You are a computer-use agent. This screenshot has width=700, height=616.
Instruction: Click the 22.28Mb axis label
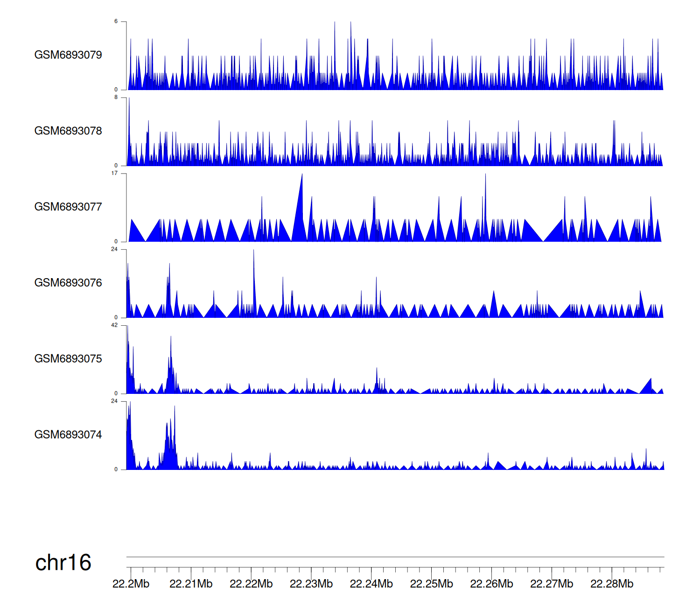click(612, 584)
